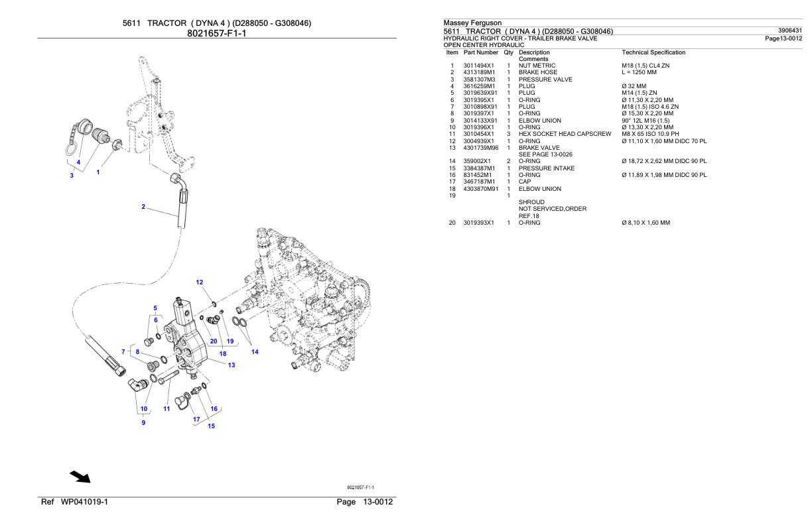
Task: Click the SEE PAGE 13-0026 reference
Action: click(546, 154)
